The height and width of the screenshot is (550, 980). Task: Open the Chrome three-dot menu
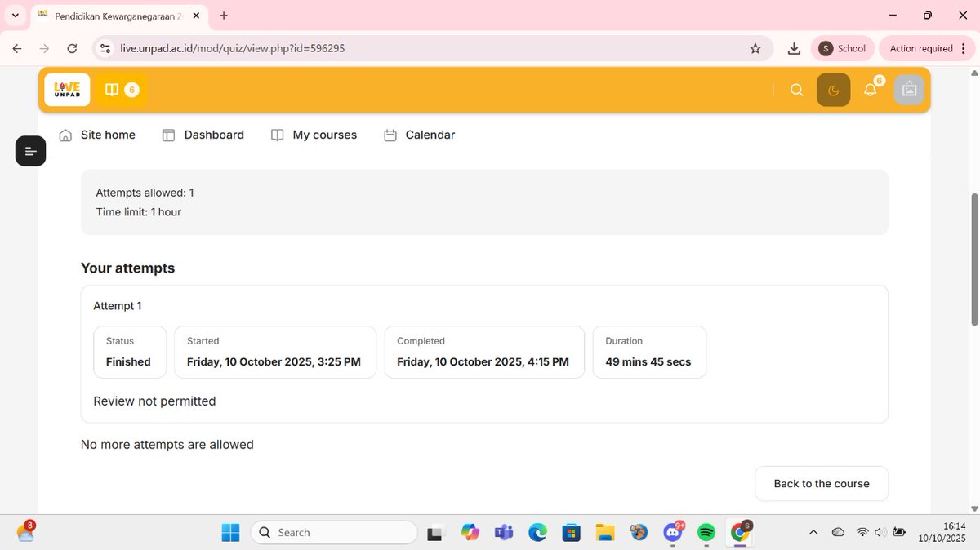tap(964, 48)
